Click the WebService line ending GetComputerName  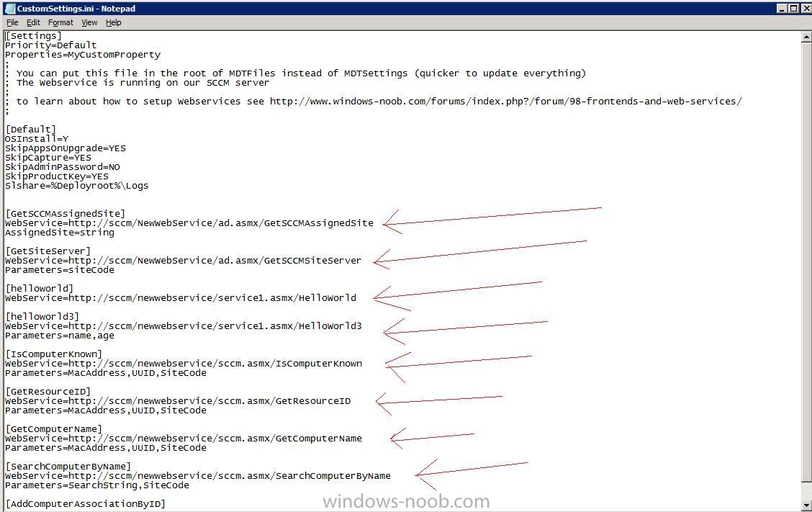pos(184,439)
